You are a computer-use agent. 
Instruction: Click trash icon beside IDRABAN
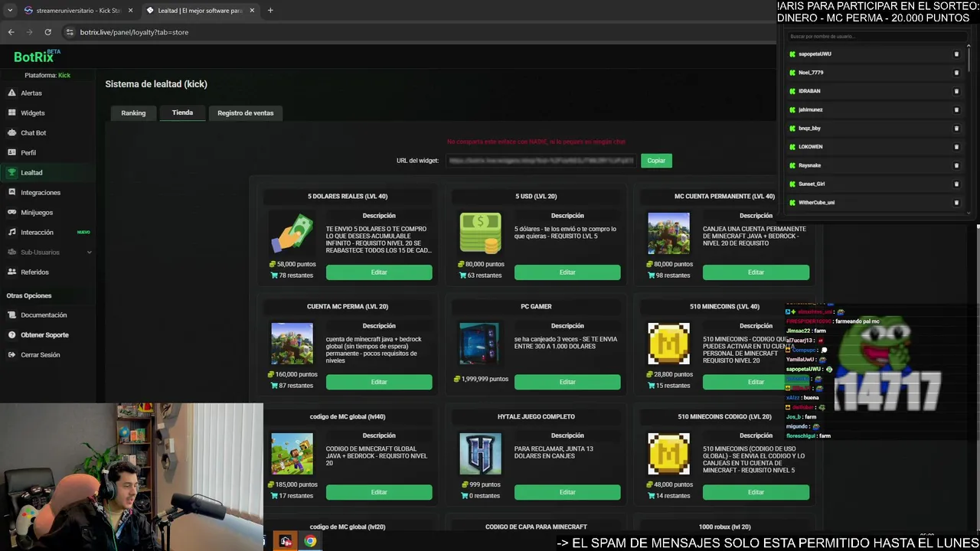[956, 91]
